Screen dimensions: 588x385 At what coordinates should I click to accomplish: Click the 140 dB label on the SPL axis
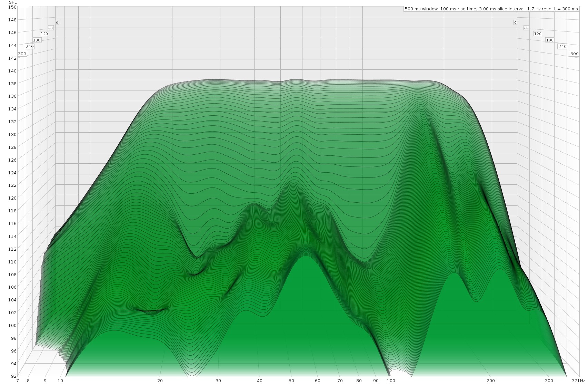pyautogui.click(x=12, y=71)
